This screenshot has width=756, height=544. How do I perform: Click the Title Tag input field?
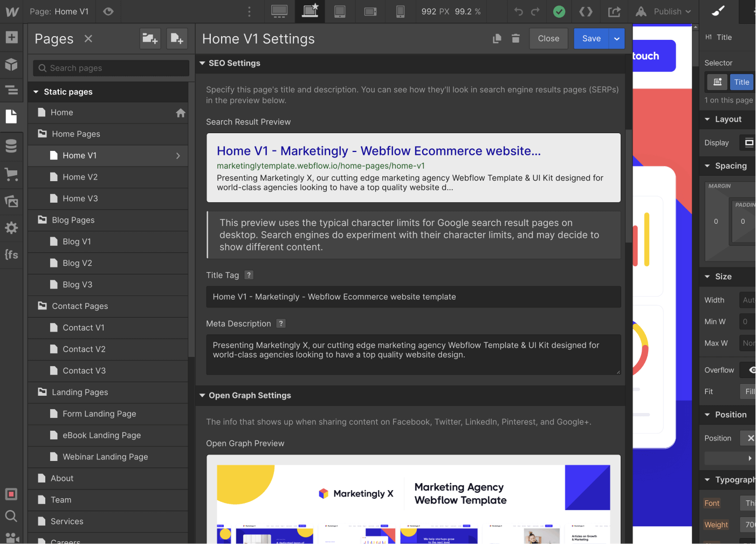tap(414, 297)
